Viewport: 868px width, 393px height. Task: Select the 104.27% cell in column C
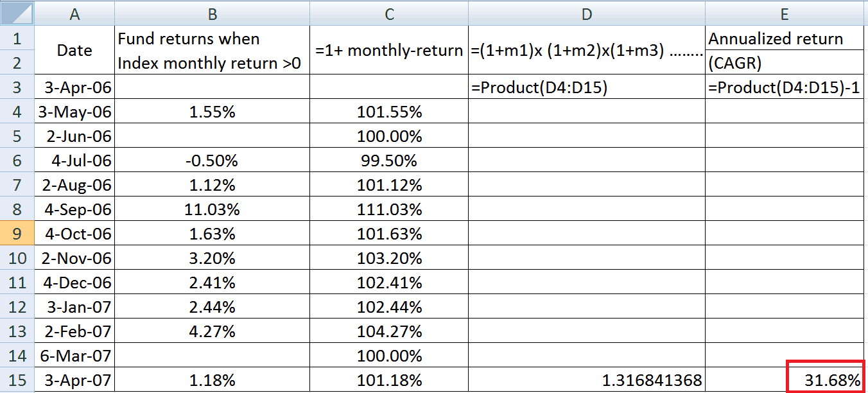coord(388,331)
